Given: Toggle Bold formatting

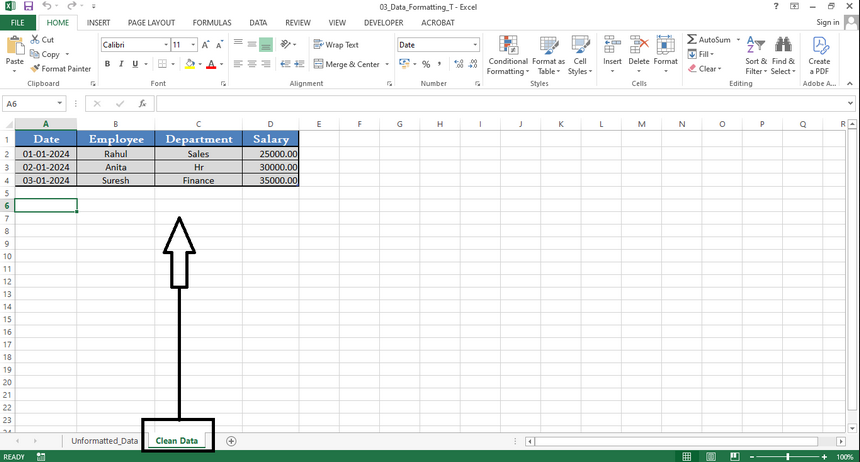Looking at the screenshot, I should [107, 64].
